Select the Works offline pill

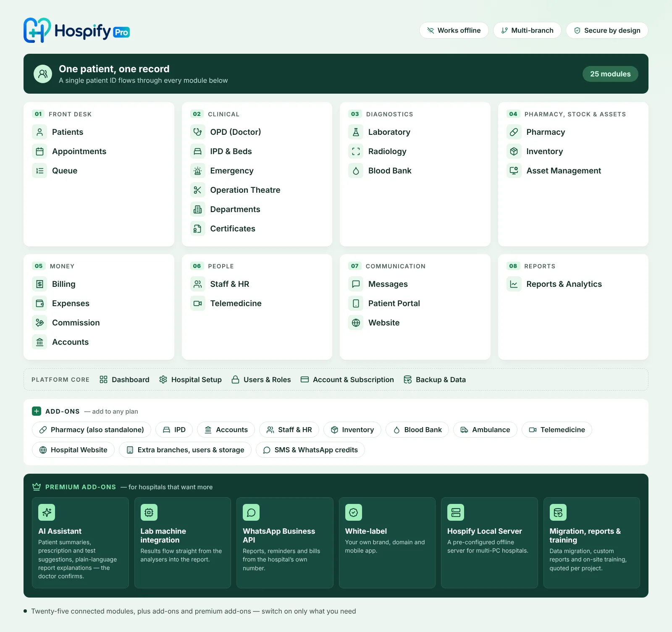(x=454, y=30)
